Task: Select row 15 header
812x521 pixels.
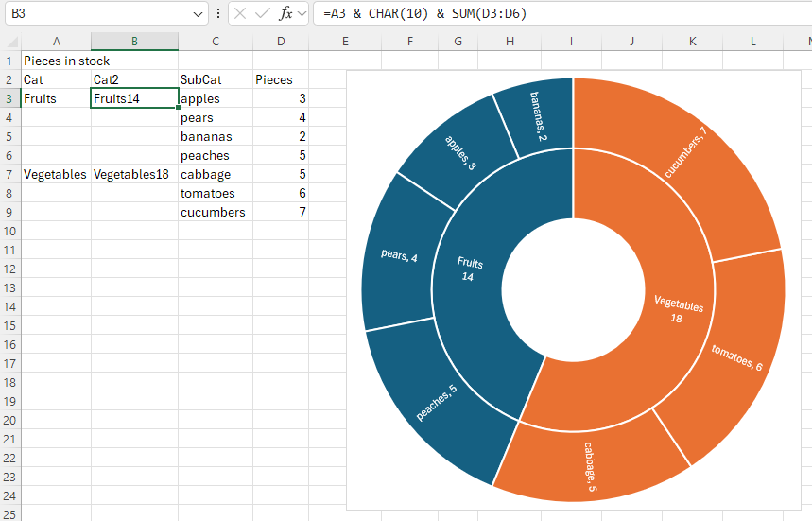Action: point(9,326)
